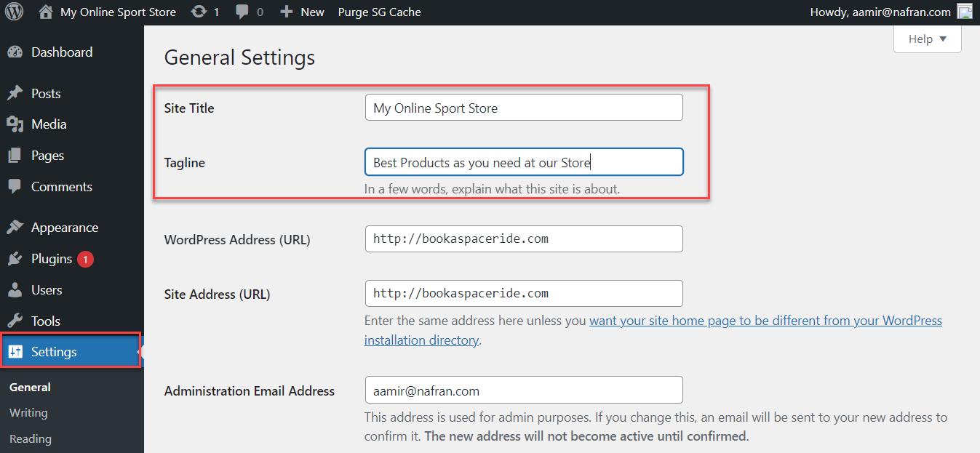Image resolution: width=980 pixels, height=453 pixels.
Task: Open the comments bubble in admin bar
Action: pyautogui.click(x=242, y=12)
